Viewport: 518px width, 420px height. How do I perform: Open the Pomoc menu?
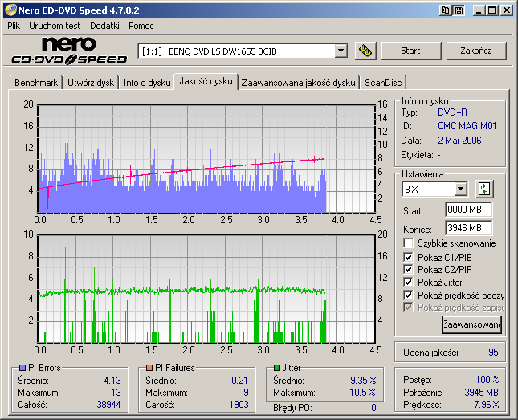141,26
